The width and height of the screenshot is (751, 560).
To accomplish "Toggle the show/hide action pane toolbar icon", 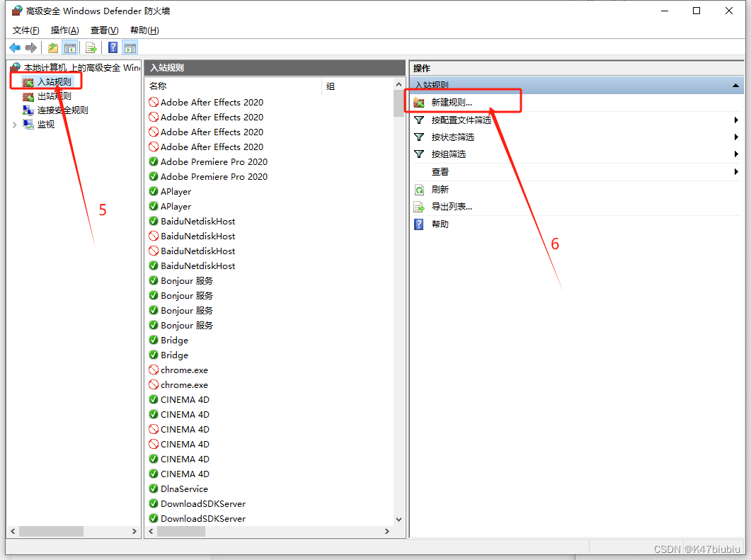I will [x=130, y=48].
